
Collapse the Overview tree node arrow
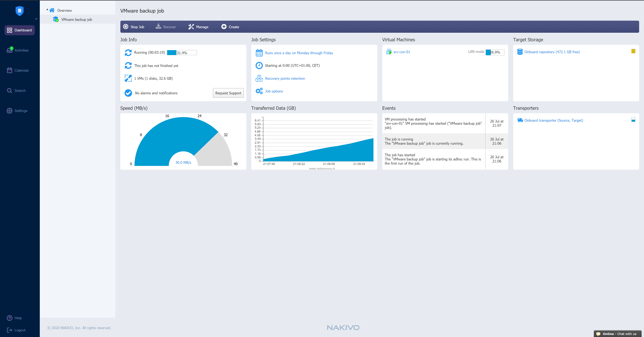(47, 10)
